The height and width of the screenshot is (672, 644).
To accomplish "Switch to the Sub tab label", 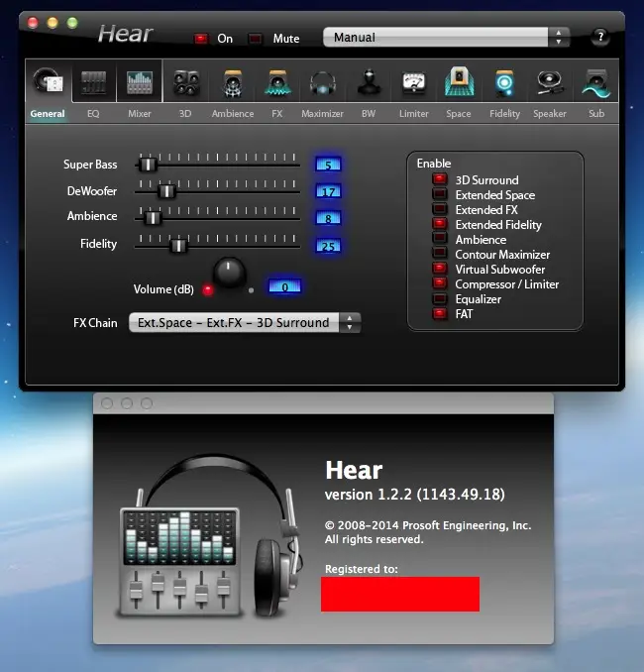I will pyautogui.click(x=596, y=114).
